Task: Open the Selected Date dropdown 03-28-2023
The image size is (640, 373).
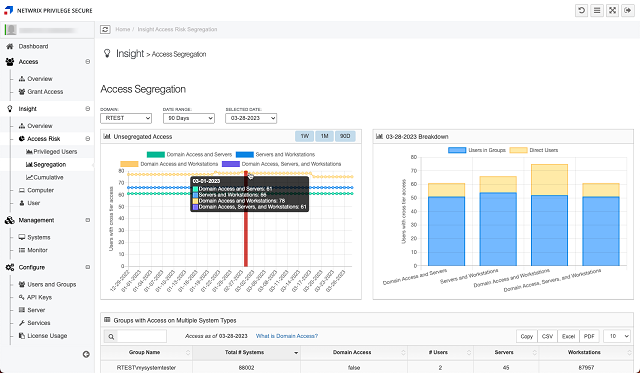Action: coord(251,118)
